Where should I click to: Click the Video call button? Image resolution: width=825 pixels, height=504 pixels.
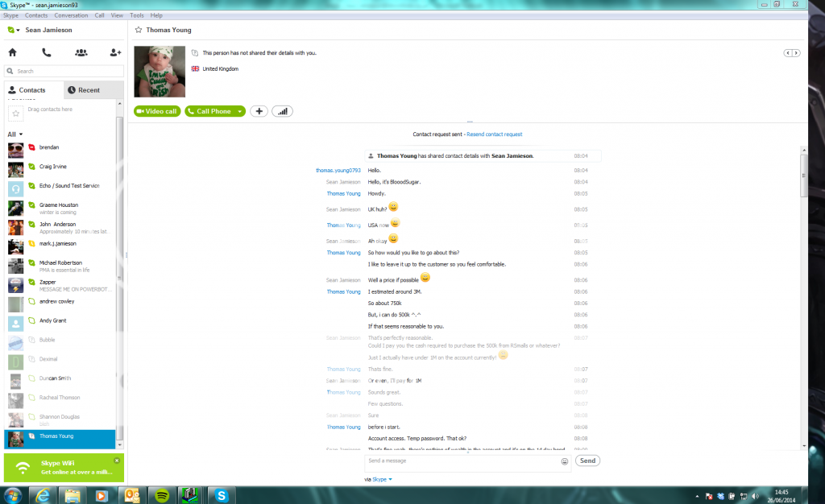pyautogui.click(x=157, y=111)
